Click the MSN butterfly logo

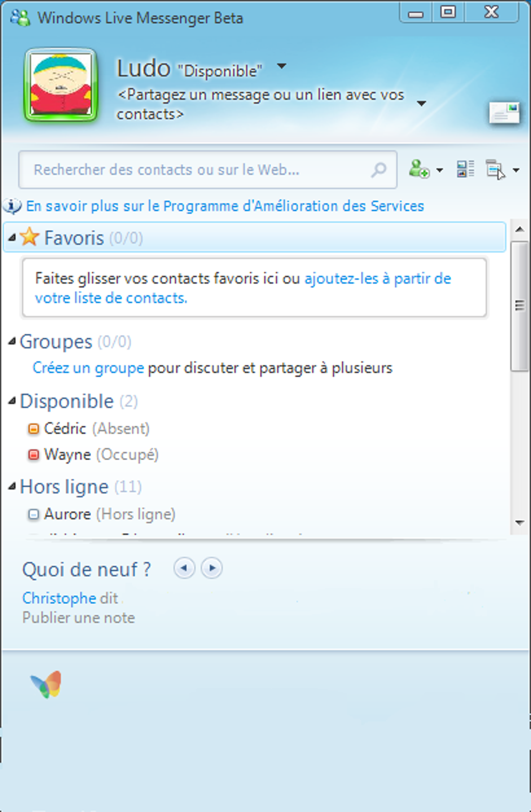pyautogui.click(x=46, y=684)
